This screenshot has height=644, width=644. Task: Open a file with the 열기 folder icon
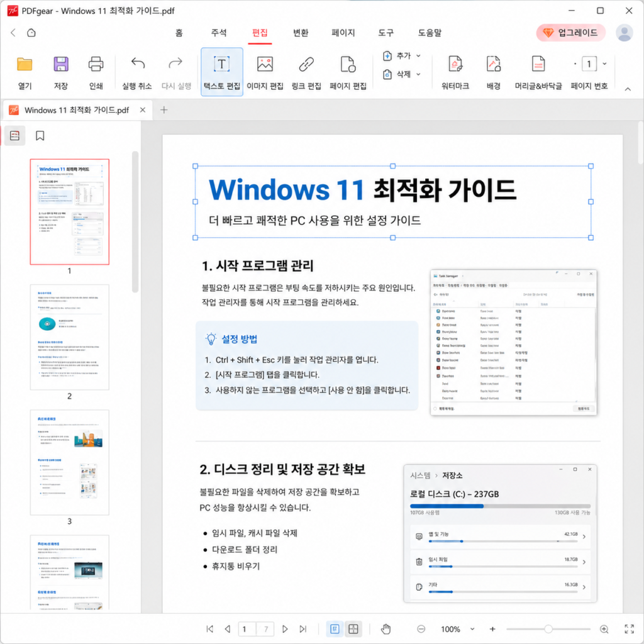[x=25, y=72]
